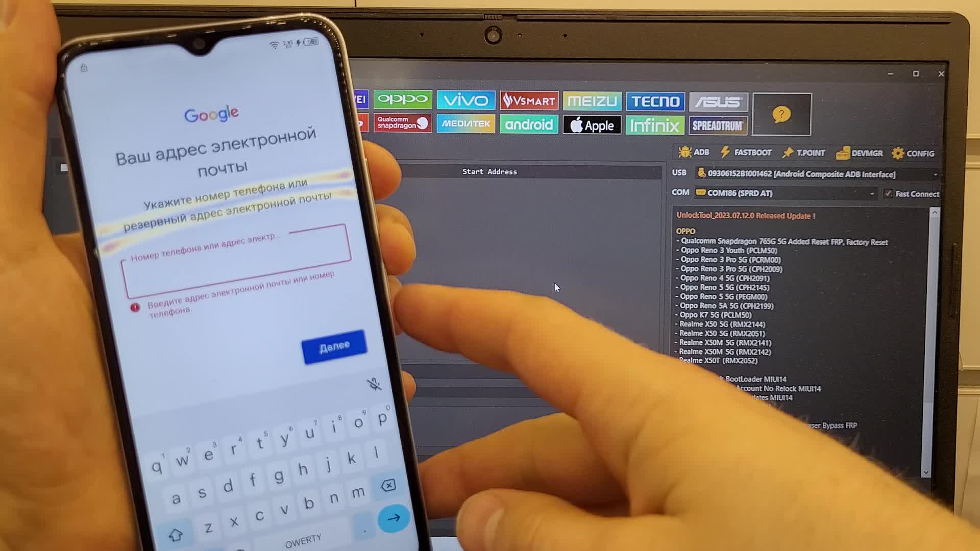Select the FASTBOOT tool icon
This screenshot has height=551, width=980.
(724, 153)
